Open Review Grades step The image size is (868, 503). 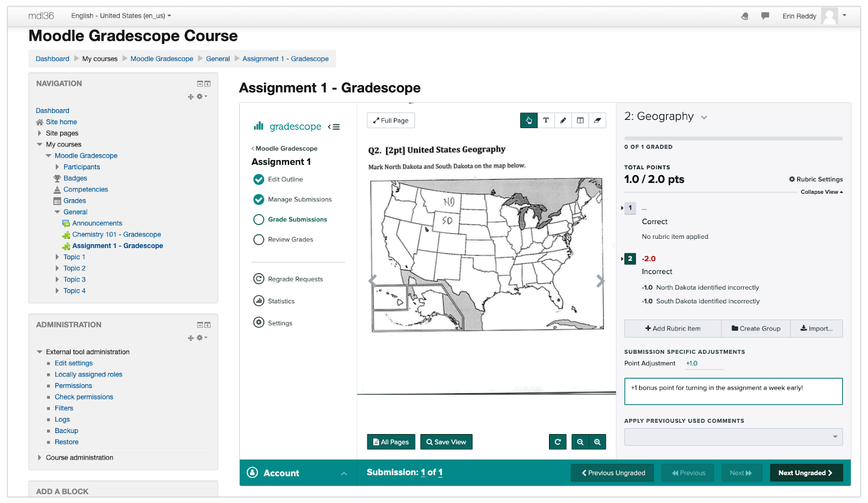pos(290,240)
